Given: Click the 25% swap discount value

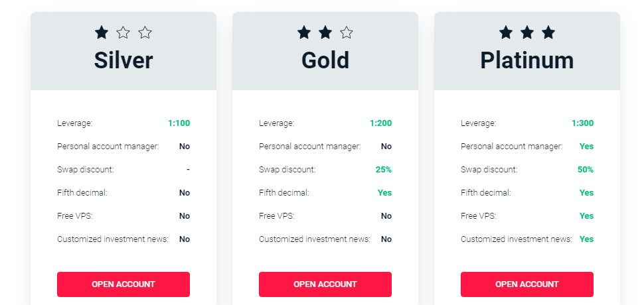Looking at the screenshot, I should coord(384,169).
